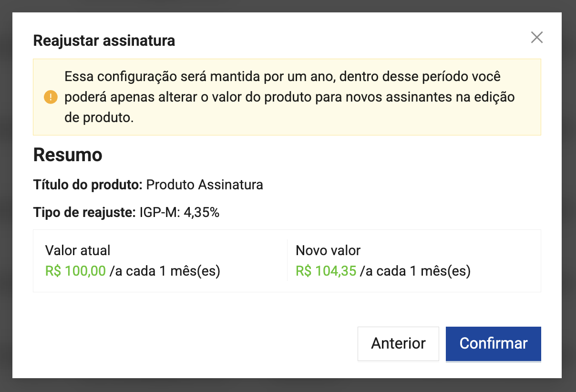Screen dimensions: 576x392
Task: Click the orange warning exclamation icon
Action: click(x=51, y=97)
